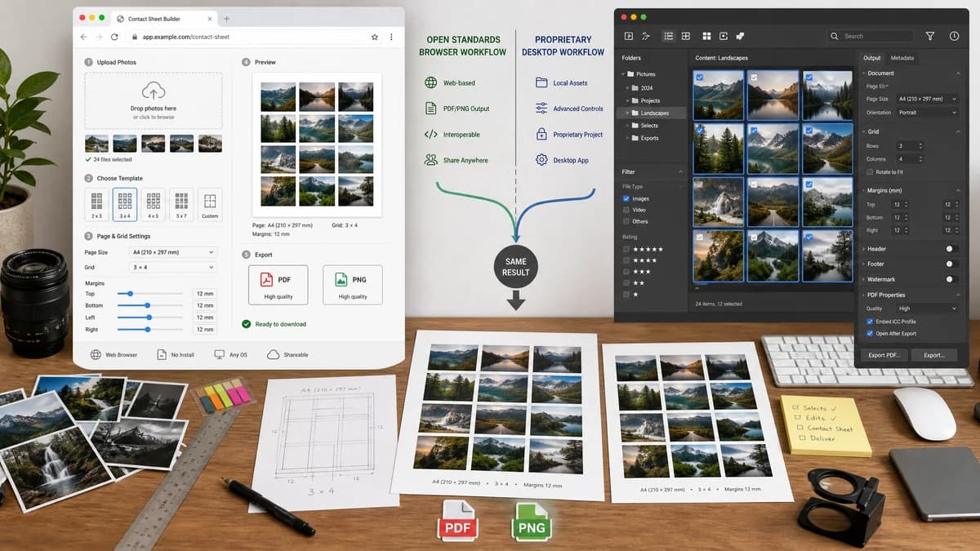Bookmark the page with the star icon

[375, 37]
